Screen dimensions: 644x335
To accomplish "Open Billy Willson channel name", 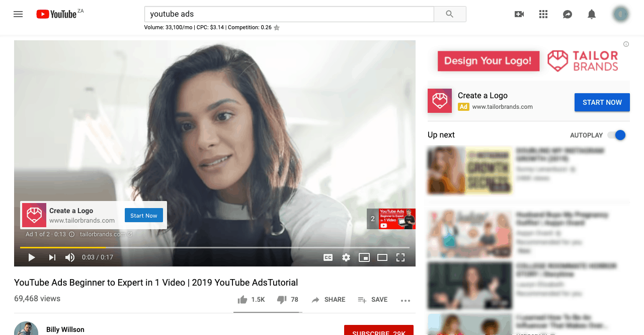I will pos(65,329).
